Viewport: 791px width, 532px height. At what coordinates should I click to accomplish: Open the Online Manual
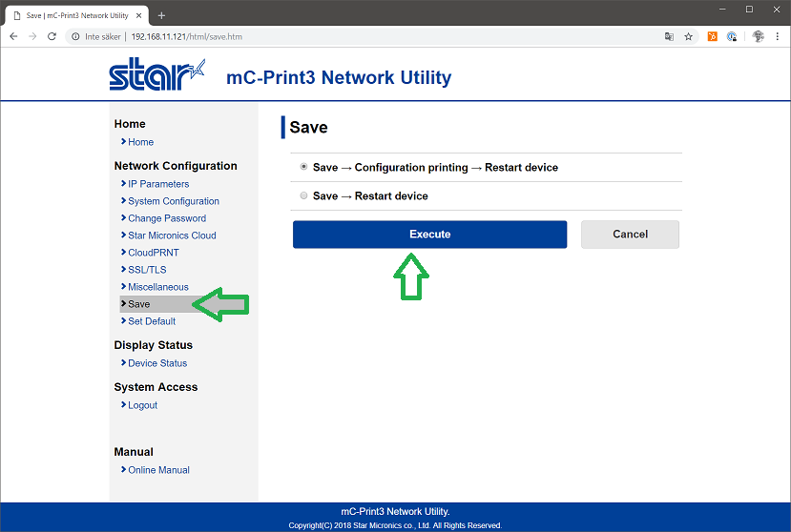[x=159, y=470]
